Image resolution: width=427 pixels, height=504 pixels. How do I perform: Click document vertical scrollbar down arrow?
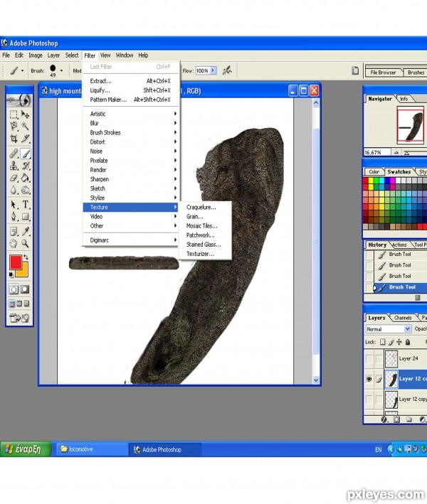coord(316,380)
